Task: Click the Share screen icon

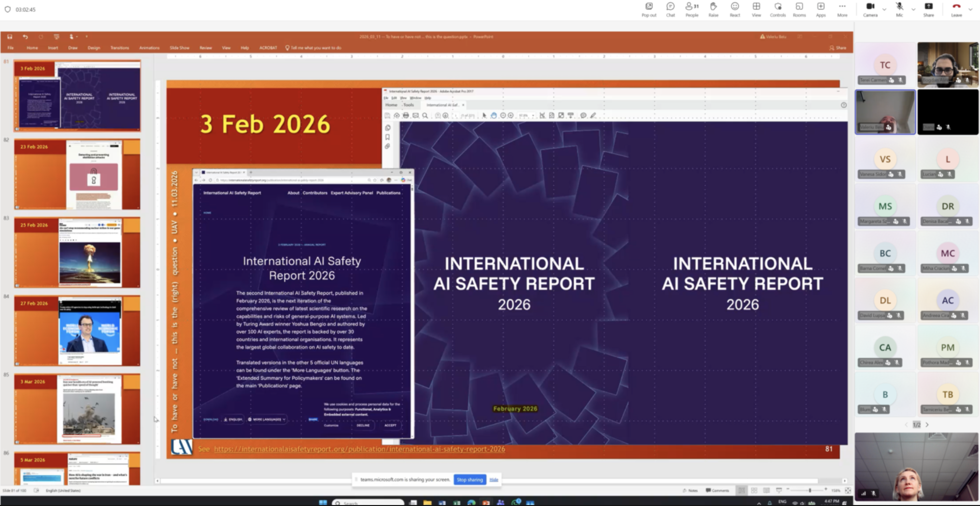Action: pyautogui.click(x=928, y=9)
